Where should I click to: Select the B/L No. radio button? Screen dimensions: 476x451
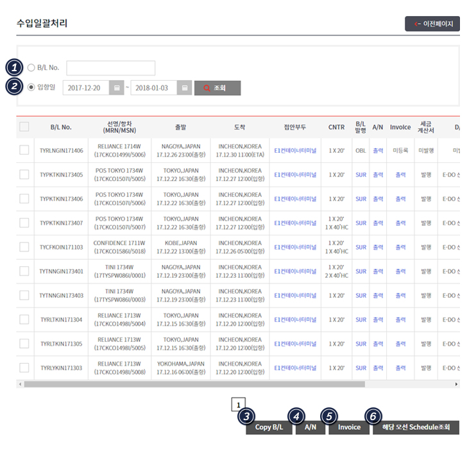point(31,67)
